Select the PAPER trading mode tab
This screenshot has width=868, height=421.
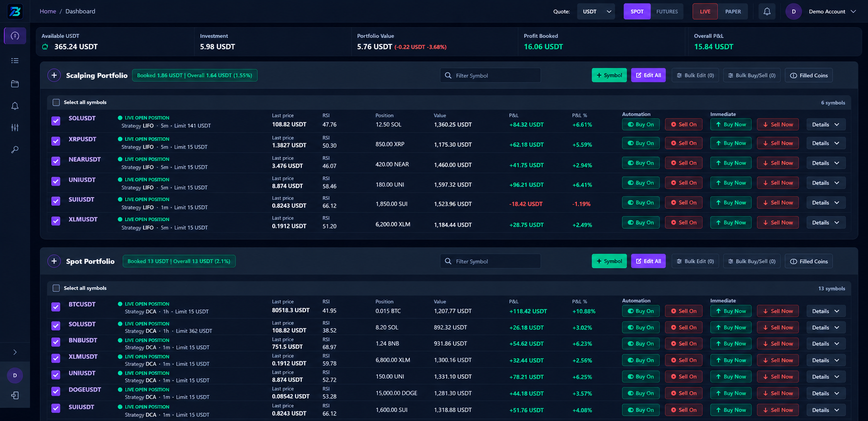(x=733, y=12)
